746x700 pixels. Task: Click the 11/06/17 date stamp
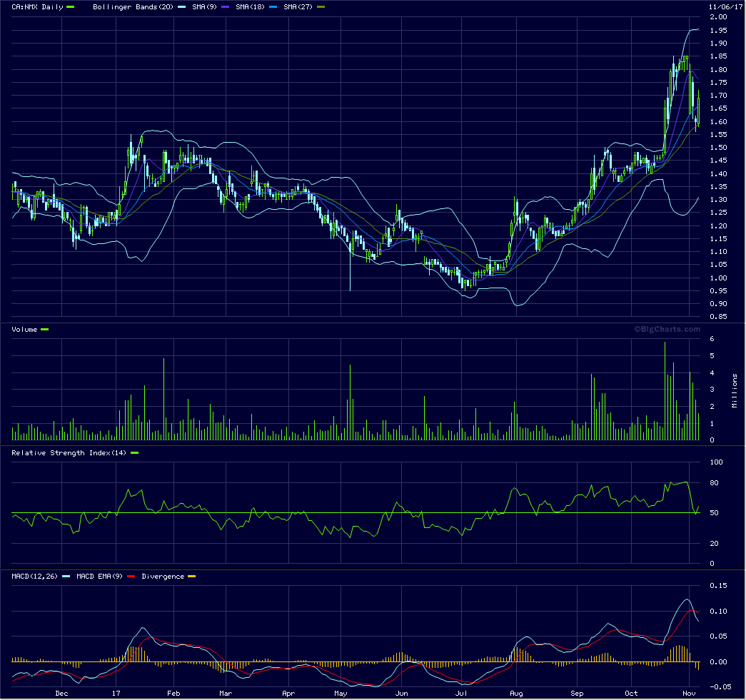pos(725,6)
